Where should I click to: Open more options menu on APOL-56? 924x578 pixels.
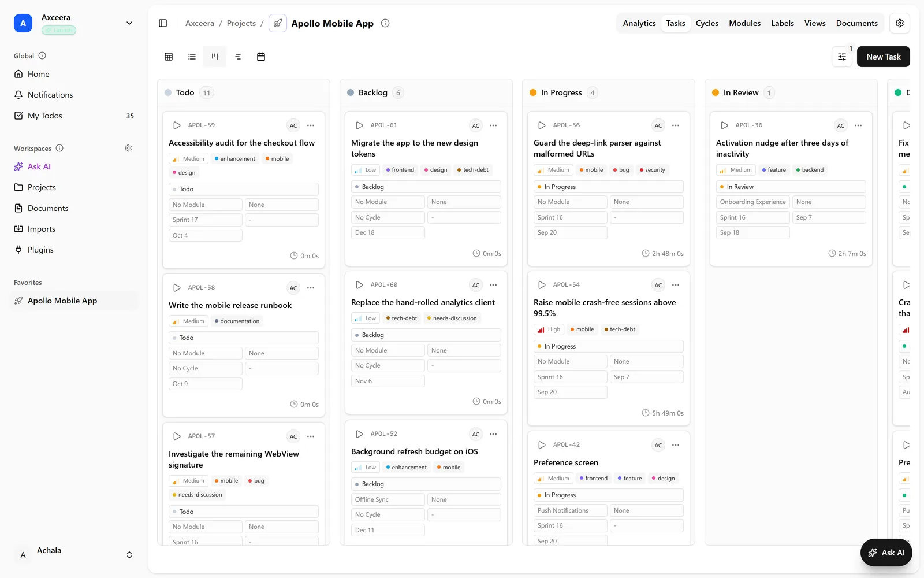(676, 125)
